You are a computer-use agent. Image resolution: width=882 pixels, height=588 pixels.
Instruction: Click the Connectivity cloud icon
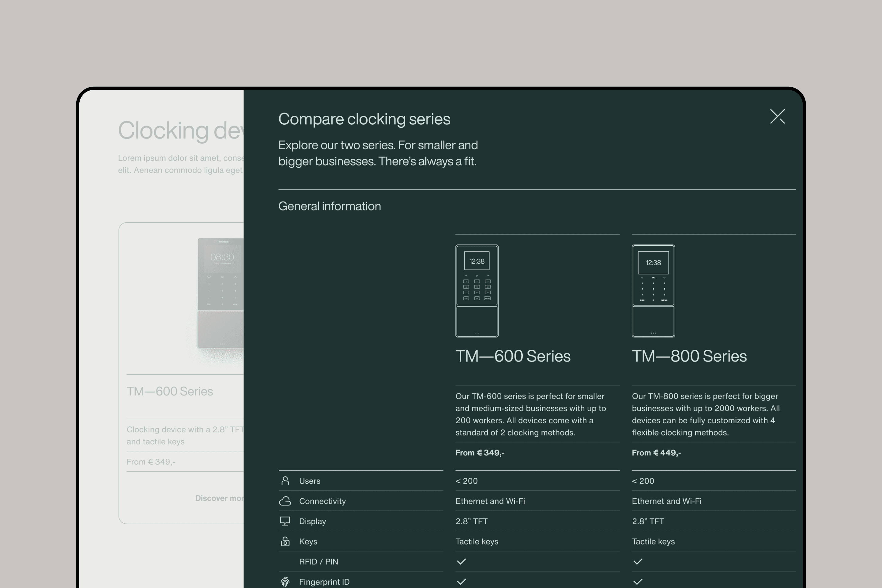(285, 501)
